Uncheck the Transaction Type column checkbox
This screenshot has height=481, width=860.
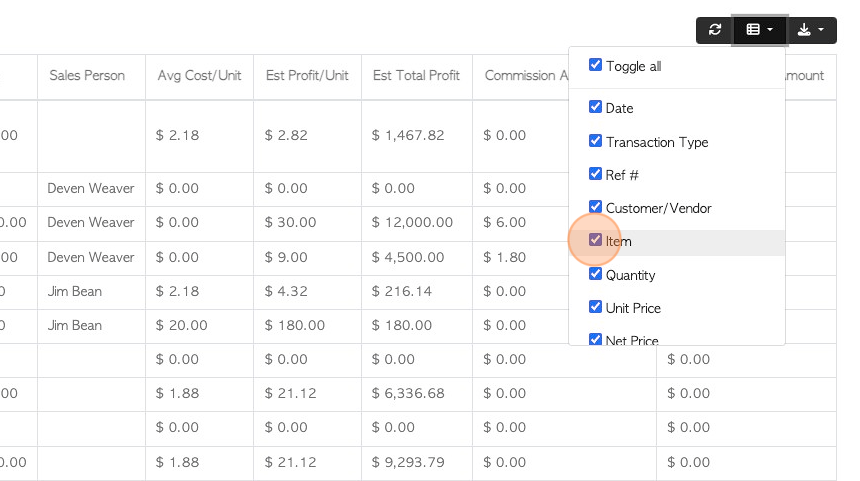pos(595,140)
